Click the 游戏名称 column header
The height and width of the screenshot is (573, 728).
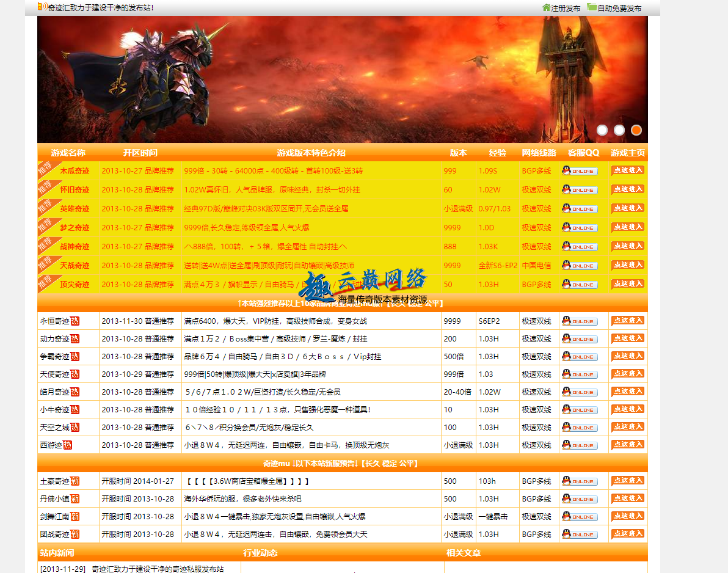pos(68,153)
